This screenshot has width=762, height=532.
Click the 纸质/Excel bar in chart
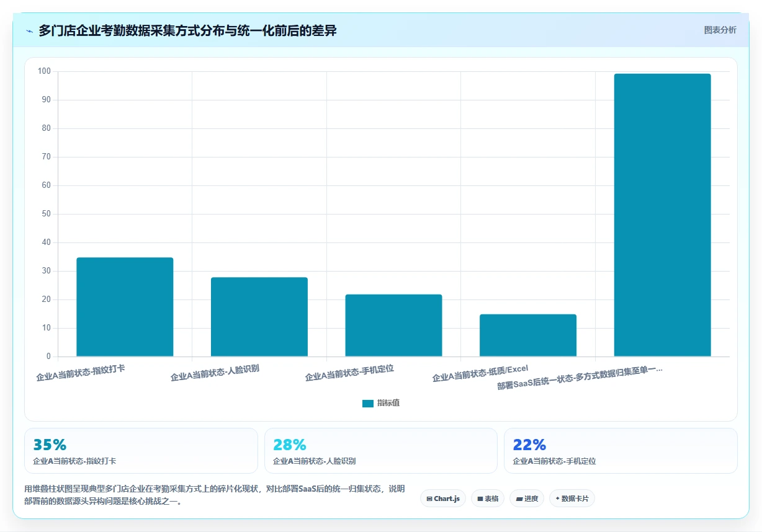tap(528, 335)
